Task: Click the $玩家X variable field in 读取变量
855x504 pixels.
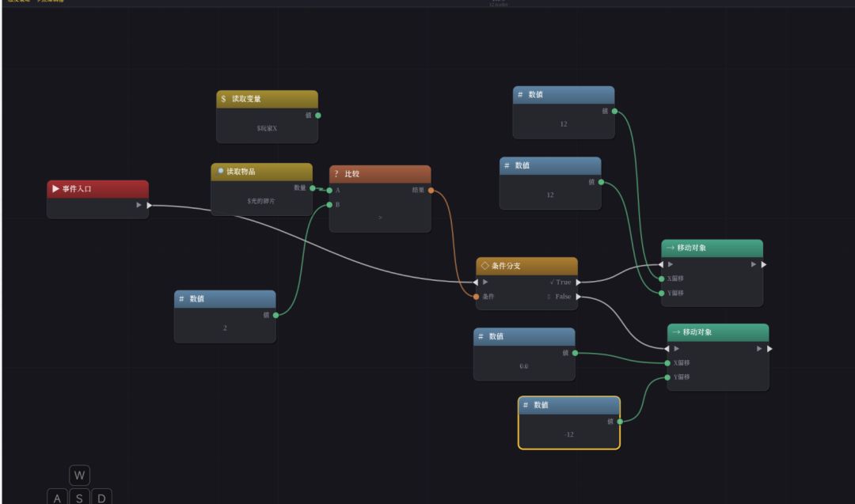Action: coord(267,129)
